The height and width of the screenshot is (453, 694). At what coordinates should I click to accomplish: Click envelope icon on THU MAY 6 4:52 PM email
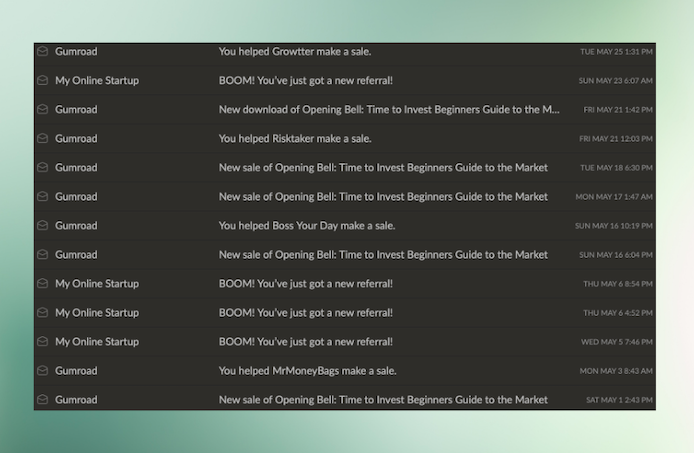(42, 312)
